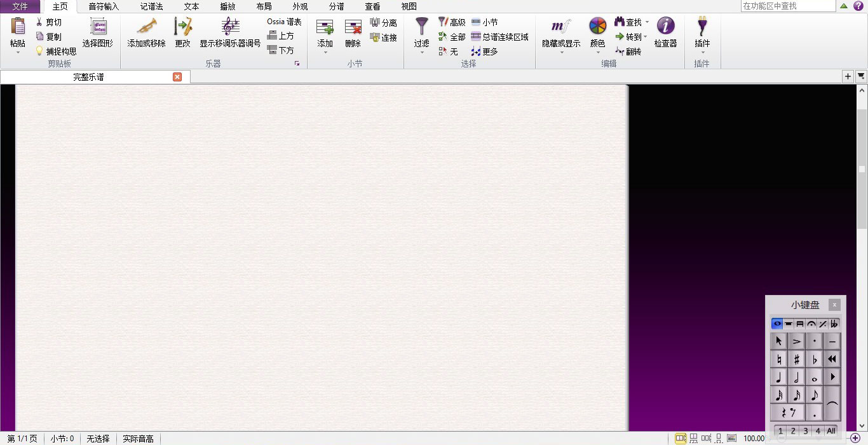Select the natural accidental on the keypad
Image resolution: width=868 pixels, height=445 pixels.
(x=779, y=359)
